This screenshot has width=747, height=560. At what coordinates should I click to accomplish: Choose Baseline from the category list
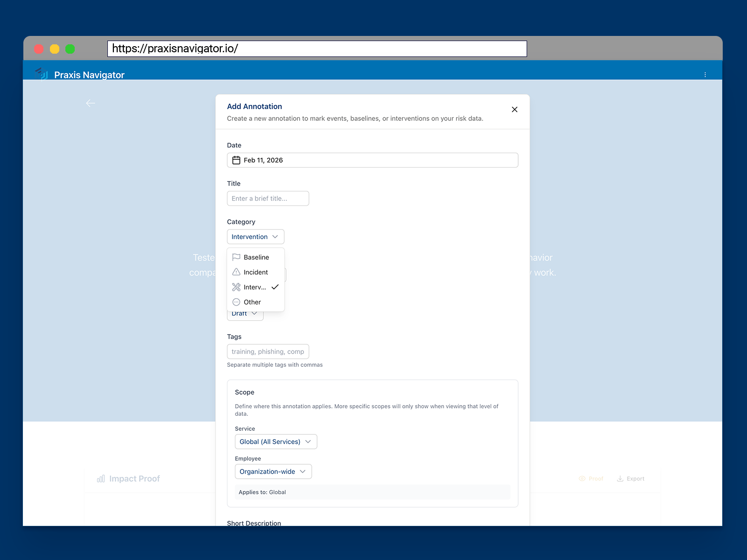256,257
